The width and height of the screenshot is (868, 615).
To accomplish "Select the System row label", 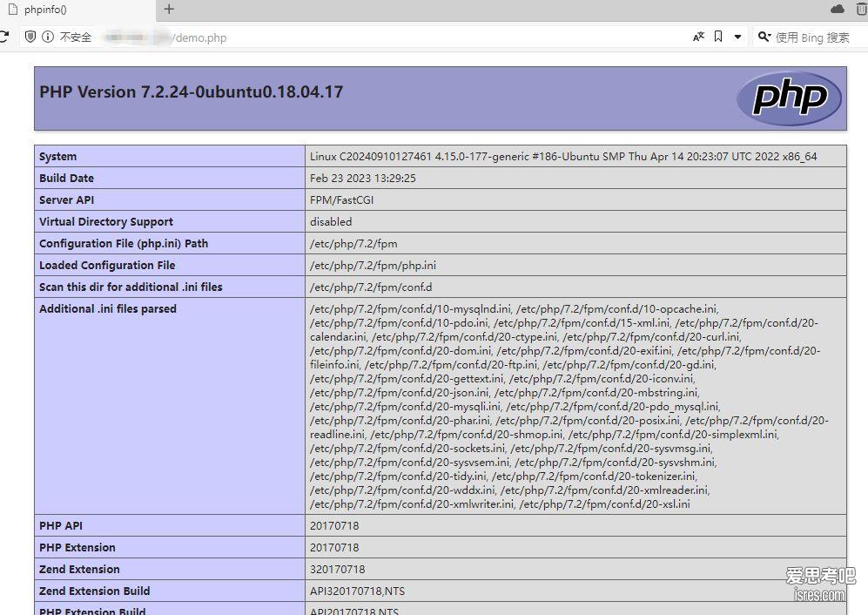I will 57,157.
